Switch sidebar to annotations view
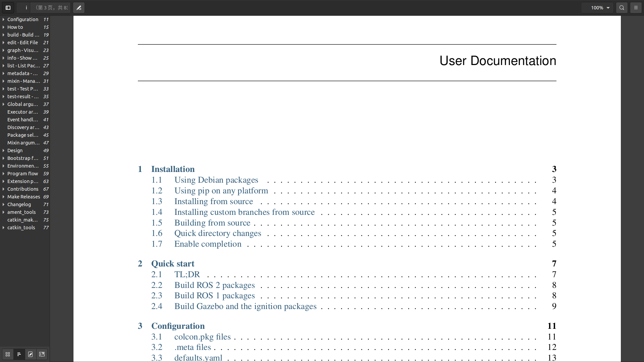 31,354
